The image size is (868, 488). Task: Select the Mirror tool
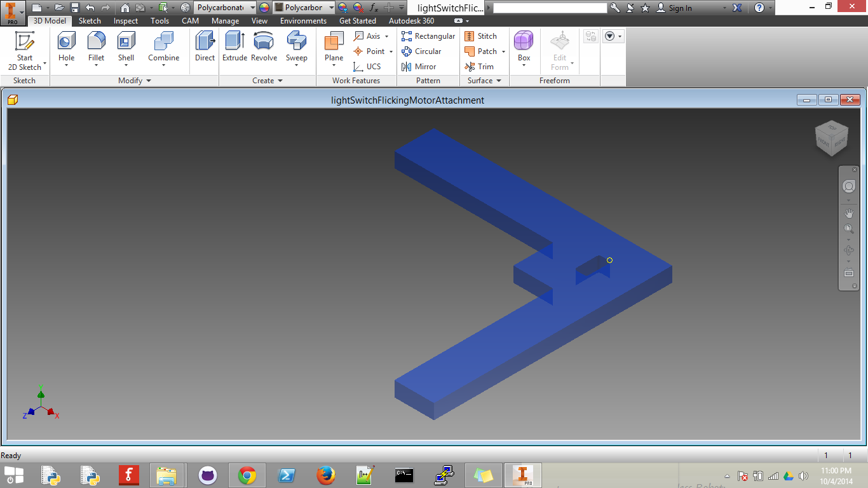point(419,67)
